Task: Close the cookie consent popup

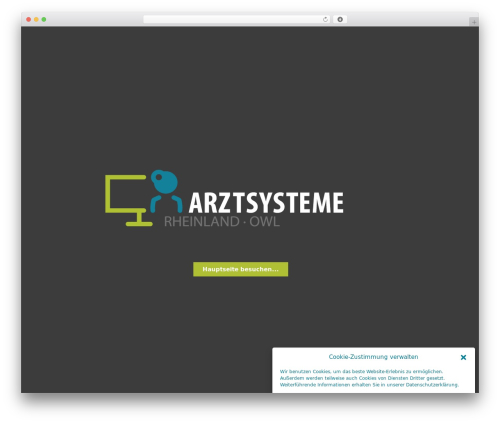Action: pos(463,357)
